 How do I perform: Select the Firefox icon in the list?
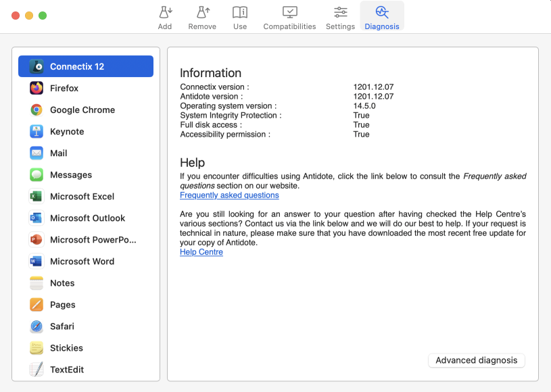click(37, 89)
